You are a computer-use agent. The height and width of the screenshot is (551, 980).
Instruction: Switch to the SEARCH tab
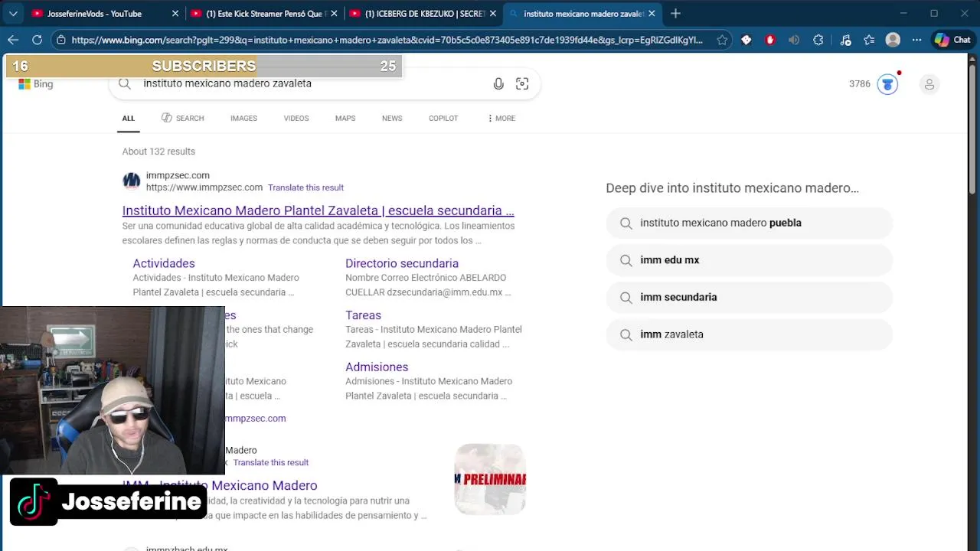tap(183, 119)
